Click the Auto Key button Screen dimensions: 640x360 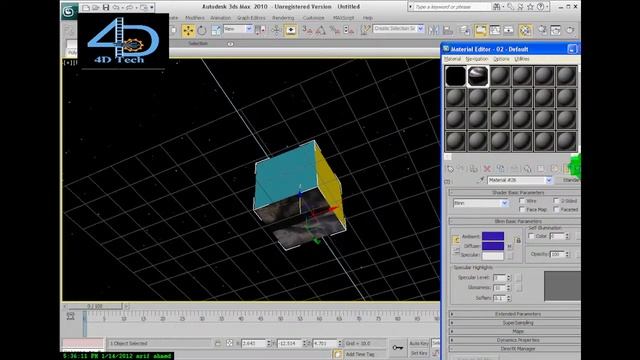coord(419,343)
